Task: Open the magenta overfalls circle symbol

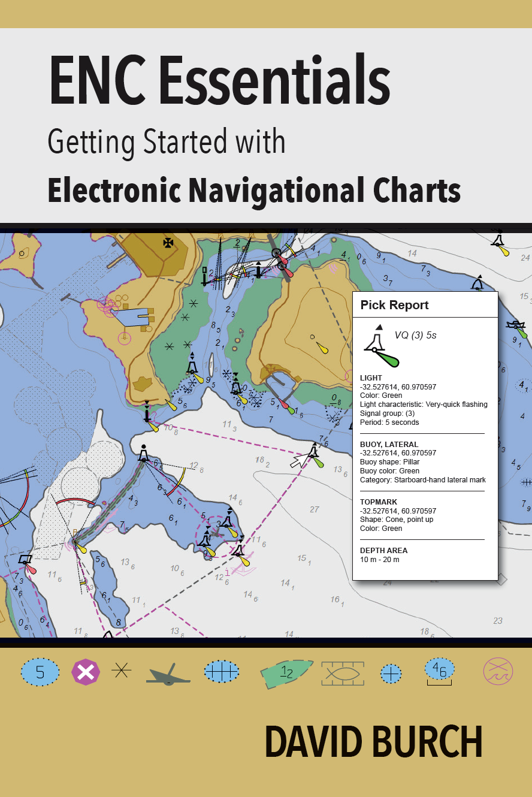Action: [x=497, y=670]
